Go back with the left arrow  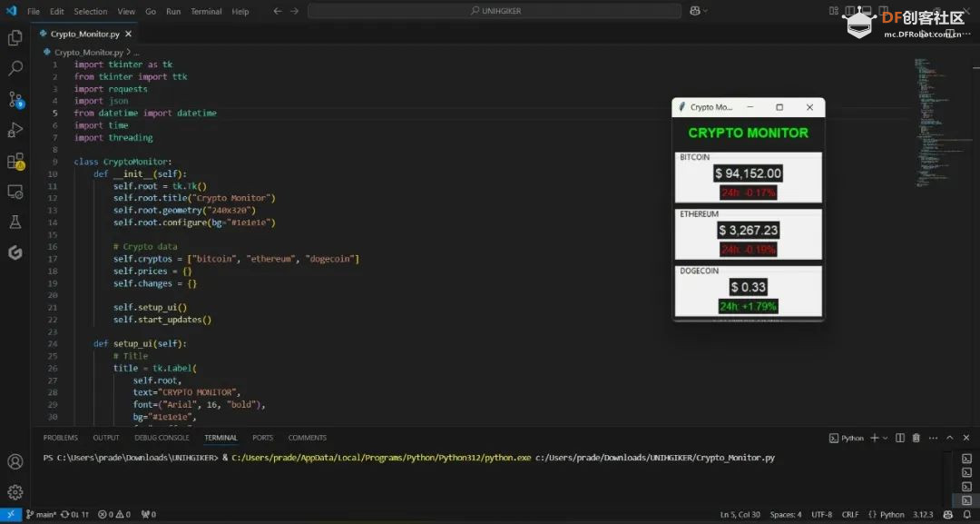[278, 11]
